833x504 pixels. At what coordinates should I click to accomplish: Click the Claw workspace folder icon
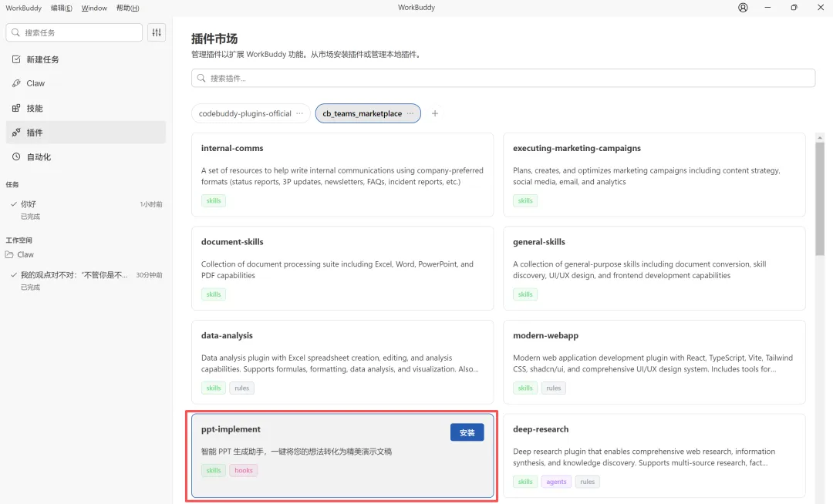(9, 254)
